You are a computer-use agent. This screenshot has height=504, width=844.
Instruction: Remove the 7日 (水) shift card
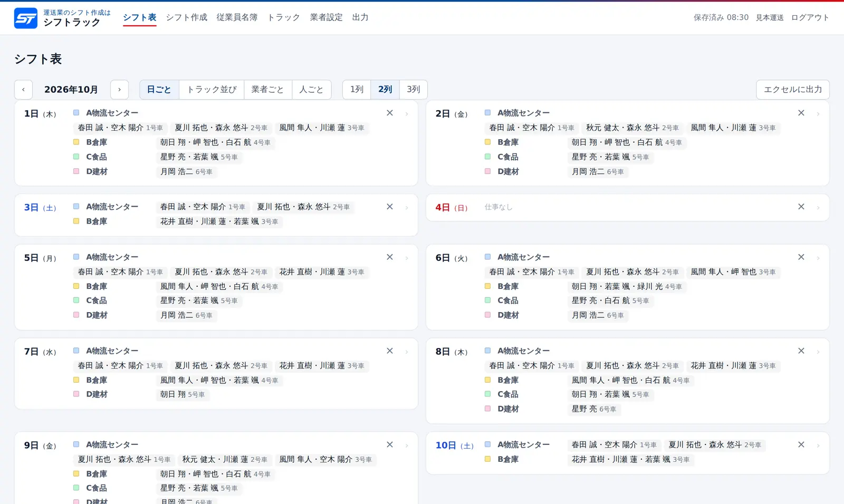coord(390,351)
